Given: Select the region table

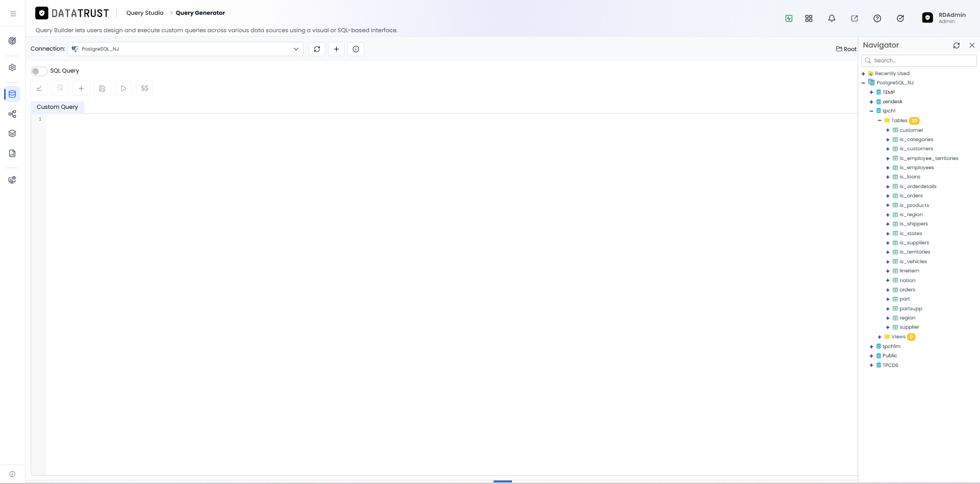Looking at the screenshot, I should point(907,318).
